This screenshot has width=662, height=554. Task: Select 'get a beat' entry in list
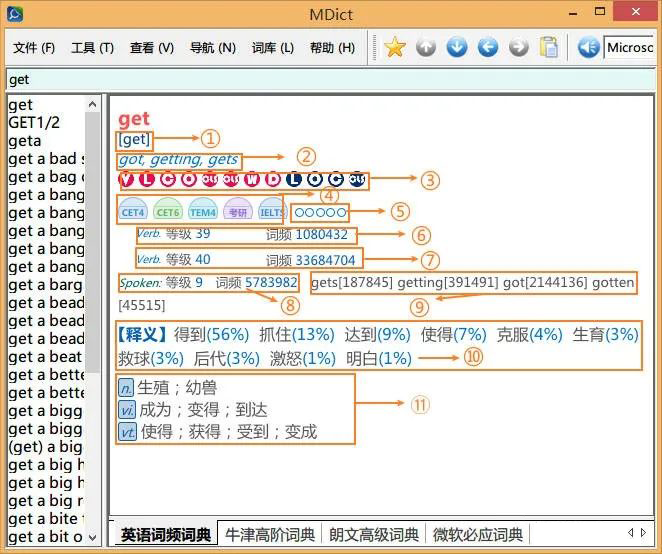click(46, 357)
